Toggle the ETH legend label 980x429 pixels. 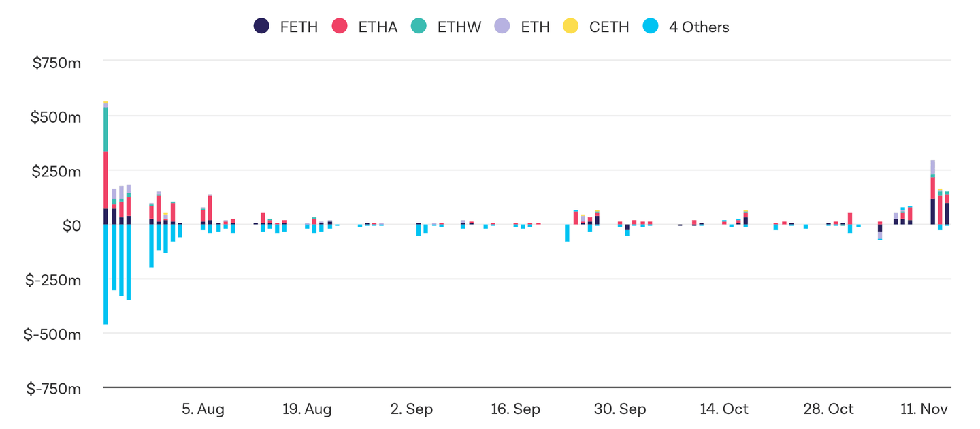tap(535, 27)
